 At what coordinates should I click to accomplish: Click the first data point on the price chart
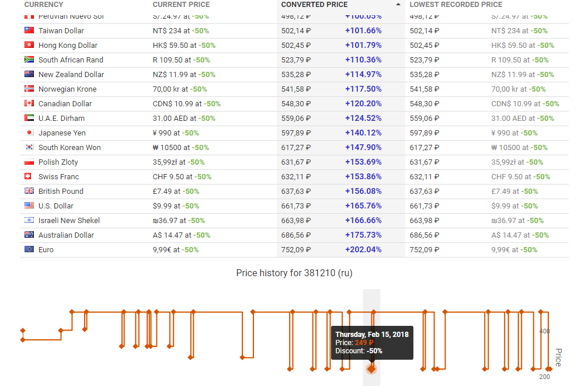pyautogui.click(x=23, y=331)
